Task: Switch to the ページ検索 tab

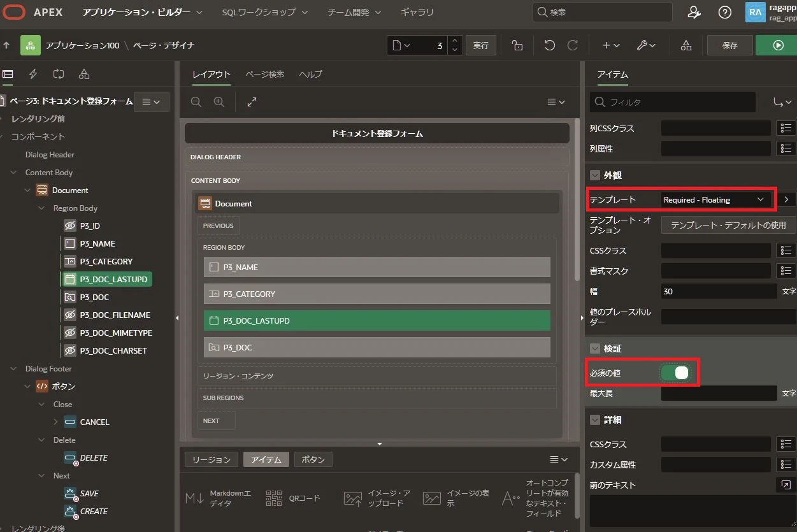Action: 265,74
